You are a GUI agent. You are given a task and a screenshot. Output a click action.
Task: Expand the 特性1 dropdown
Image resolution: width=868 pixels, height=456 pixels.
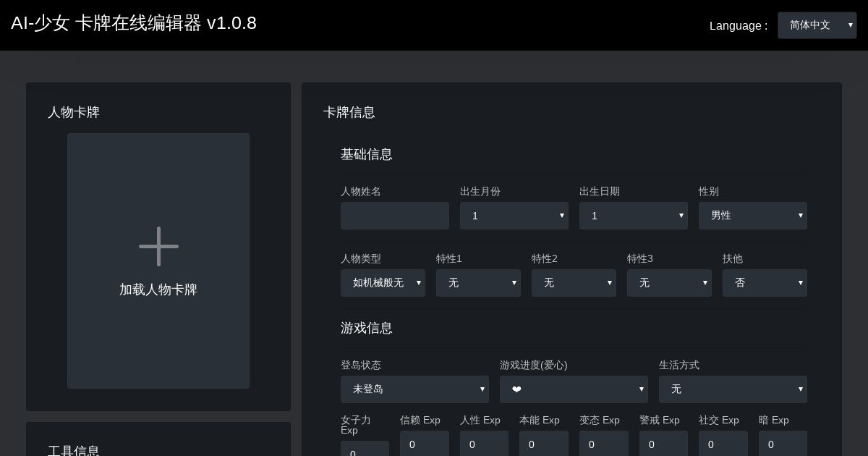pos(478,283)
